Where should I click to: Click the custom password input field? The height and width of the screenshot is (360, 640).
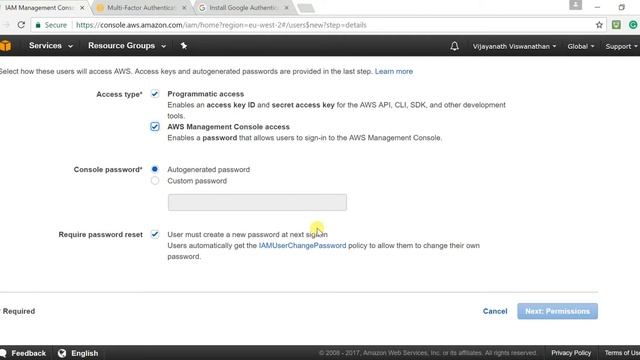coord(257,202)
